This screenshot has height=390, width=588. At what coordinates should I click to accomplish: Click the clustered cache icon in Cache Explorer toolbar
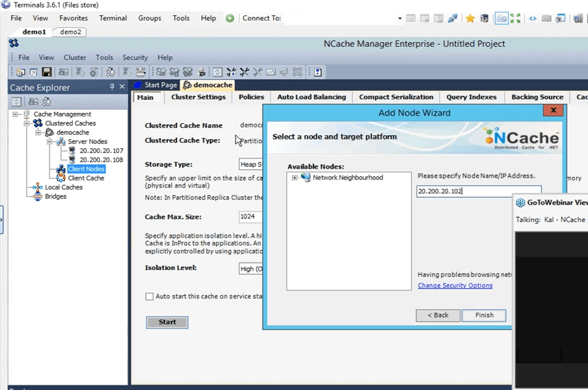(33, 101)
